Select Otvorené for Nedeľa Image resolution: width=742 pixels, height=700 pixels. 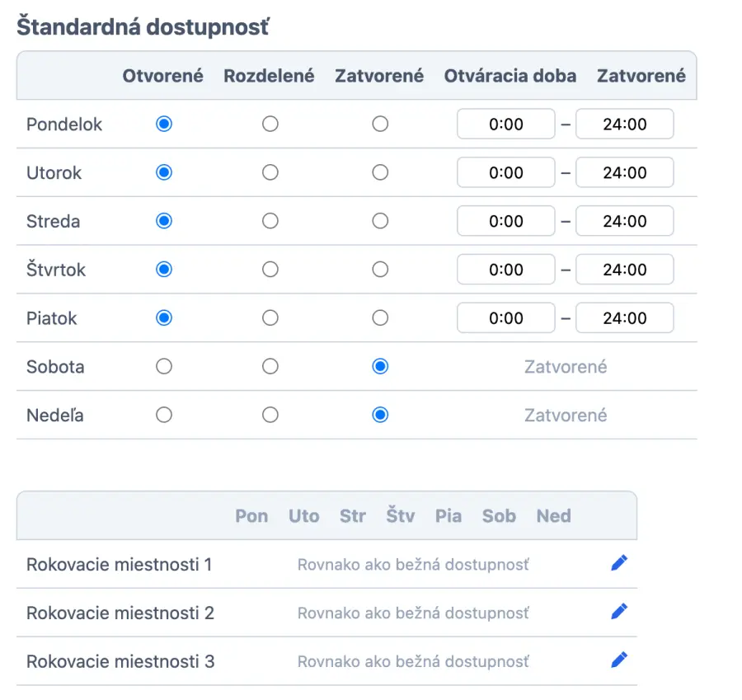pos(164,416)
